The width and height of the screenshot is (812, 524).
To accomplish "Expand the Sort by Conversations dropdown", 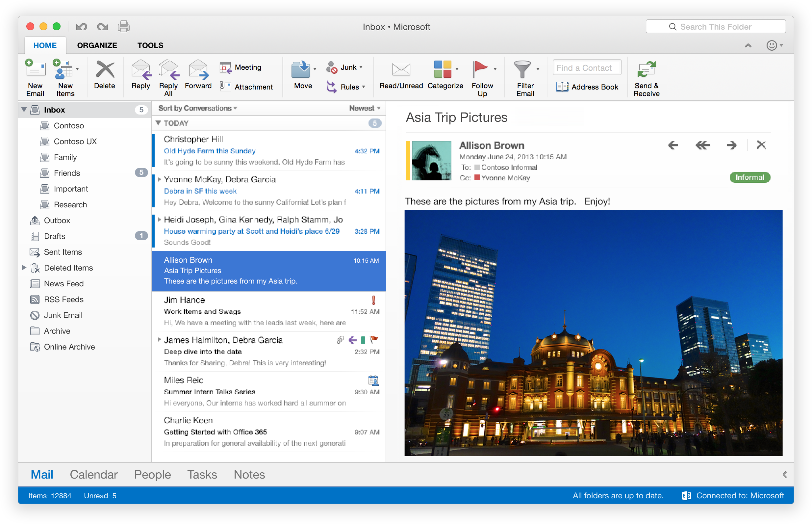I will 197,108.
